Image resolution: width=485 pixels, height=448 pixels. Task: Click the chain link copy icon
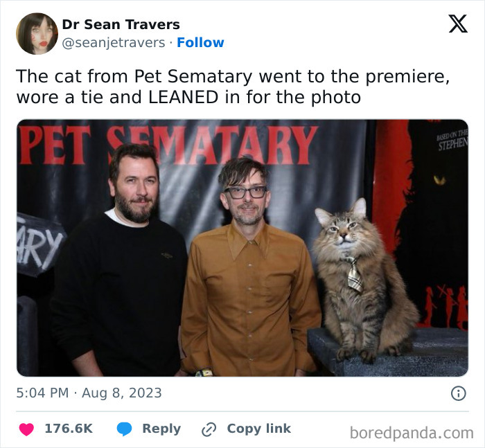tap(209, 429)
